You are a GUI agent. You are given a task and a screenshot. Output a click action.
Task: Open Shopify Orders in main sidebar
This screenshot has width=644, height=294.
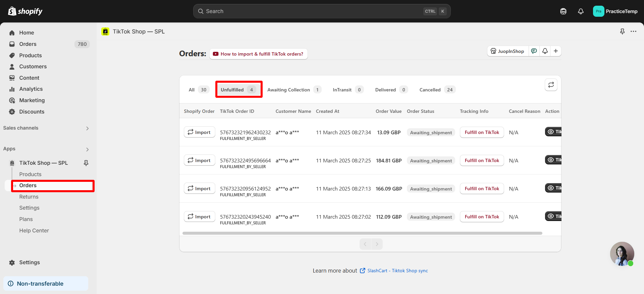[x=28, y=44]
